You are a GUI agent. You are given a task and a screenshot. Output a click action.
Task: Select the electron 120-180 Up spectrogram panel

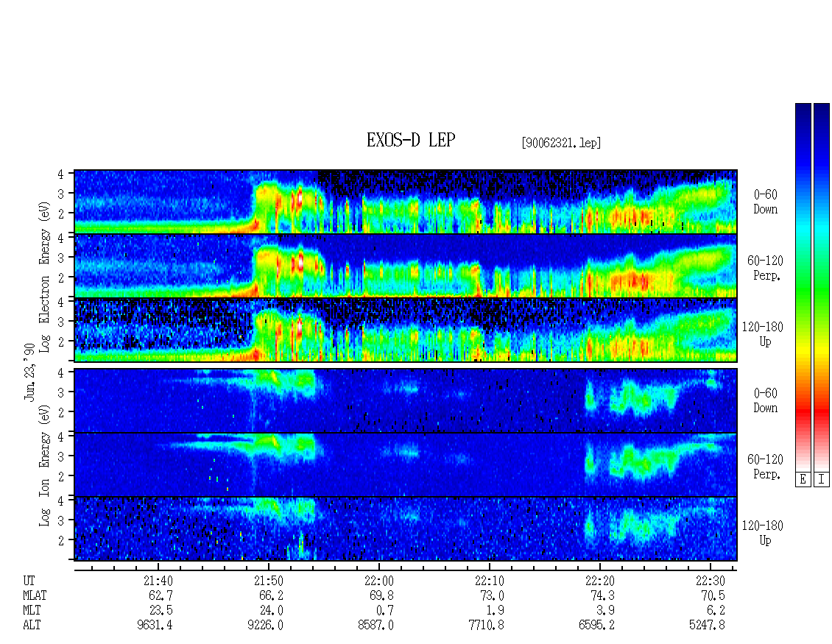click(x=406, y=330)
